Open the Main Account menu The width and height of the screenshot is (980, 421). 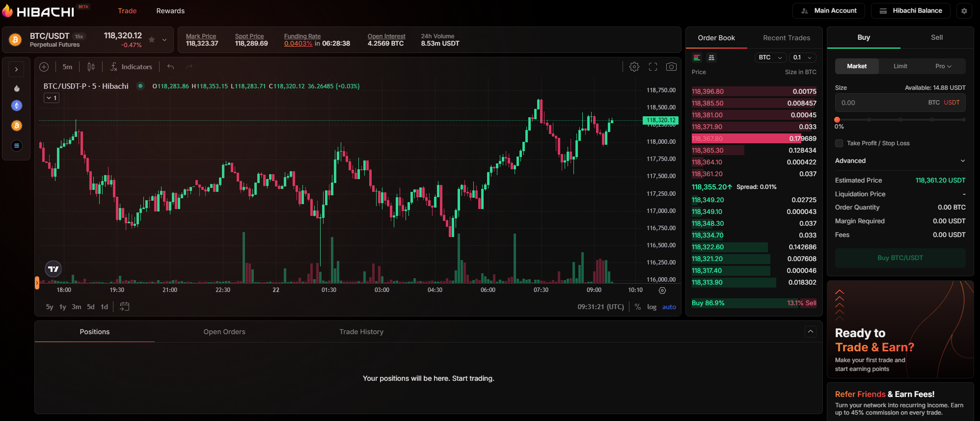(829, 11)
